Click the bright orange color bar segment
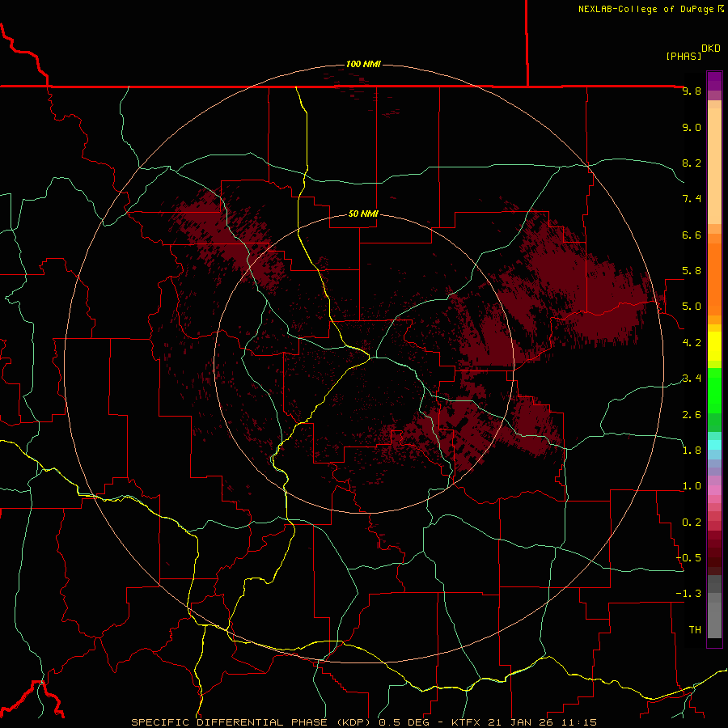 tap(714, 280)
